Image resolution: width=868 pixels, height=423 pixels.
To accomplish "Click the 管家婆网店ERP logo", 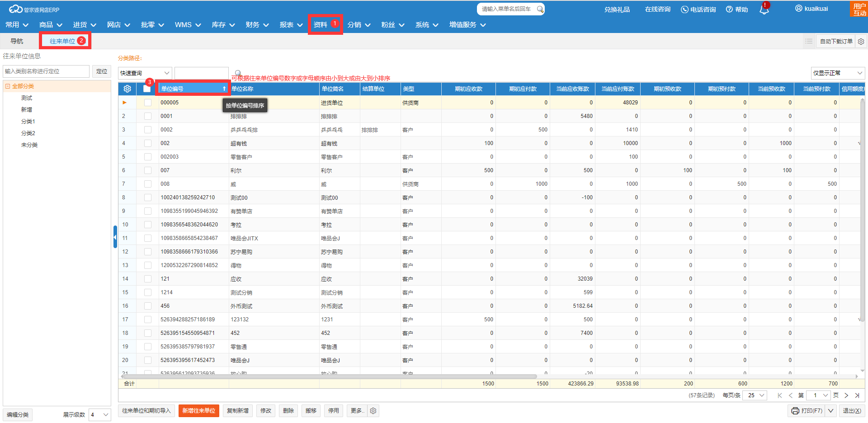I will point(34,9).
